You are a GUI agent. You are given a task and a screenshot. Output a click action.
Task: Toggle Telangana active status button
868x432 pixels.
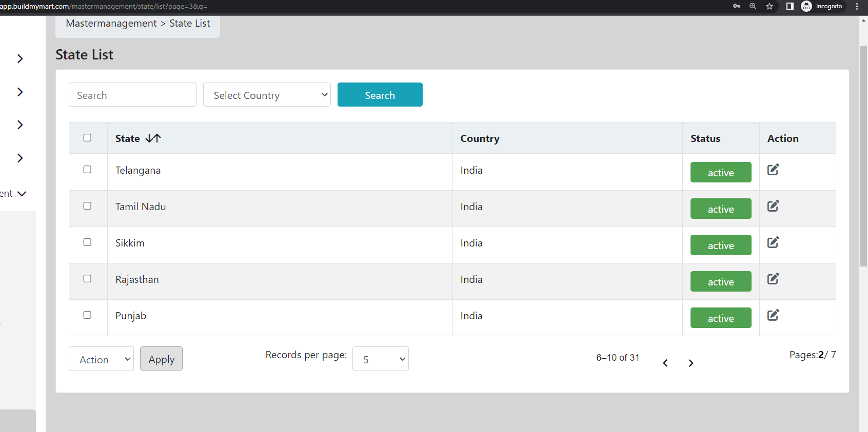[721, 172]
